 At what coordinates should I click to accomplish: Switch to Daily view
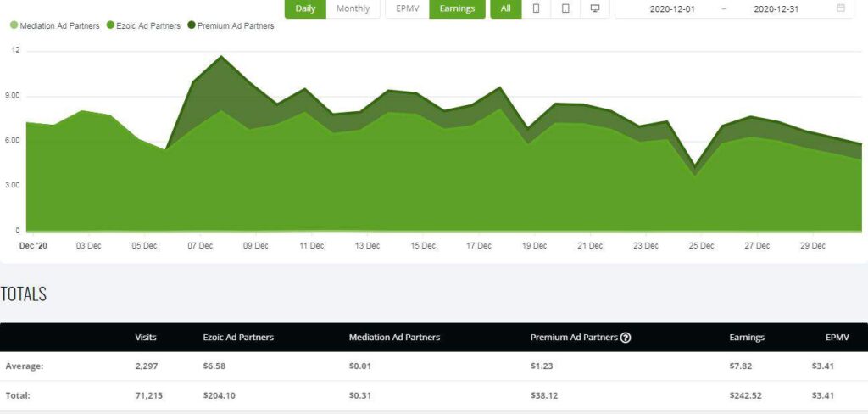click(x=305, y=8)
